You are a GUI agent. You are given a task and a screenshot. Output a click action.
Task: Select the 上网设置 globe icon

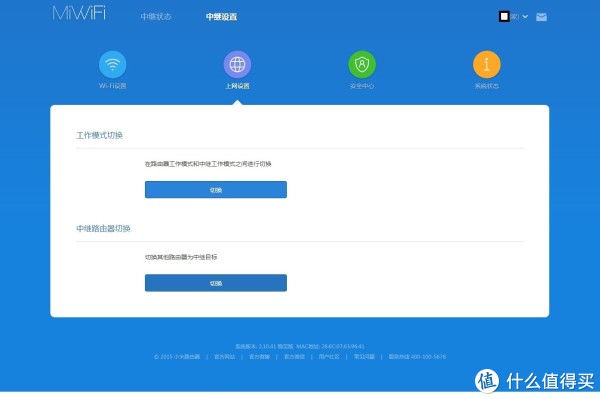[237, 64]
